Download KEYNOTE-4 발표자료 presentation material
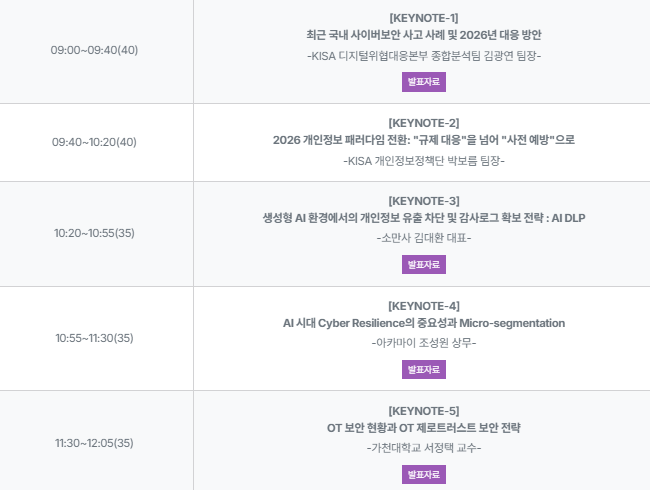Screen dimensions: 650x490 point(423,369)
